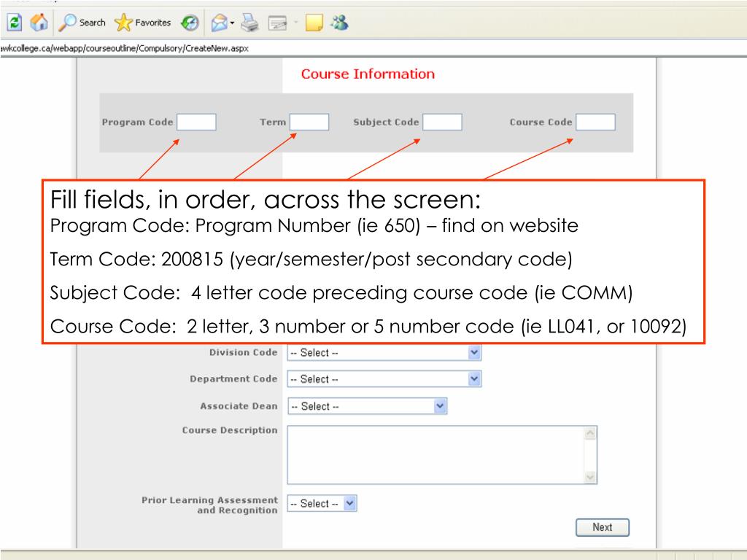Open the Favorites star button
The image size is (747, 560).
142,22
